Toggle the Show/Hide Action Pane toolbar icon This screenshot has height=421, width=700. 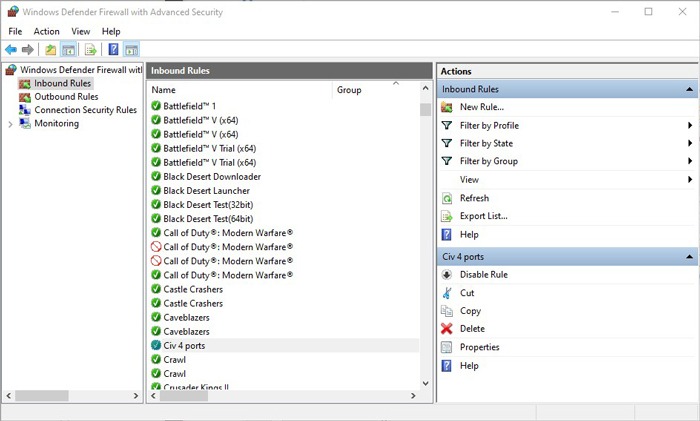tap(131, 50)
